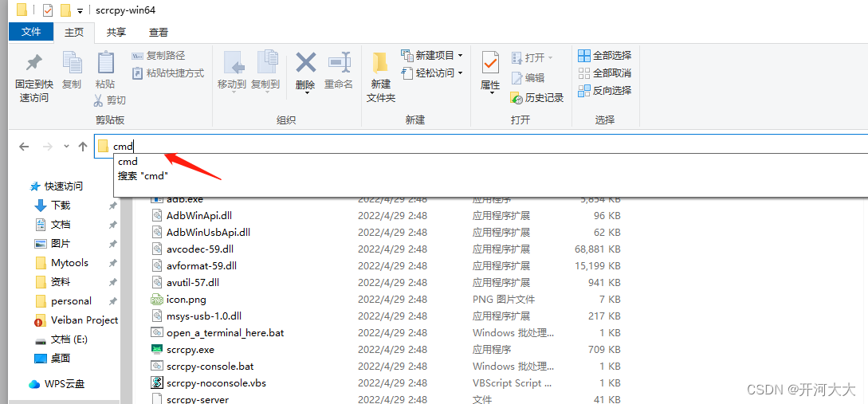This screenshot has width=868, height=404.
Task: Select the cmd autocomplete suggestion
Action: (x=128, y=162)
